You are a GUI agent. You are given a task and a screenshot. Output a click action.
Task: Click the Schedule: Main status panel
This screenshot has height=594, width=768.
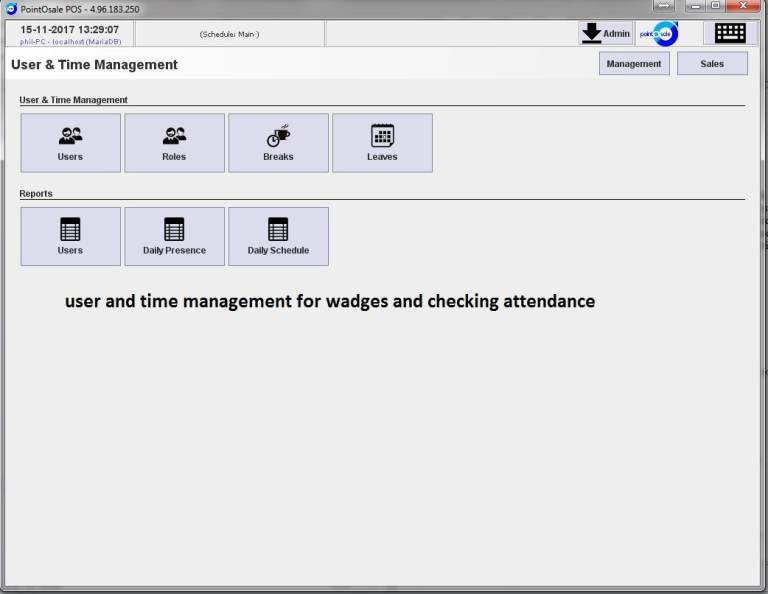tap(229, 34)
